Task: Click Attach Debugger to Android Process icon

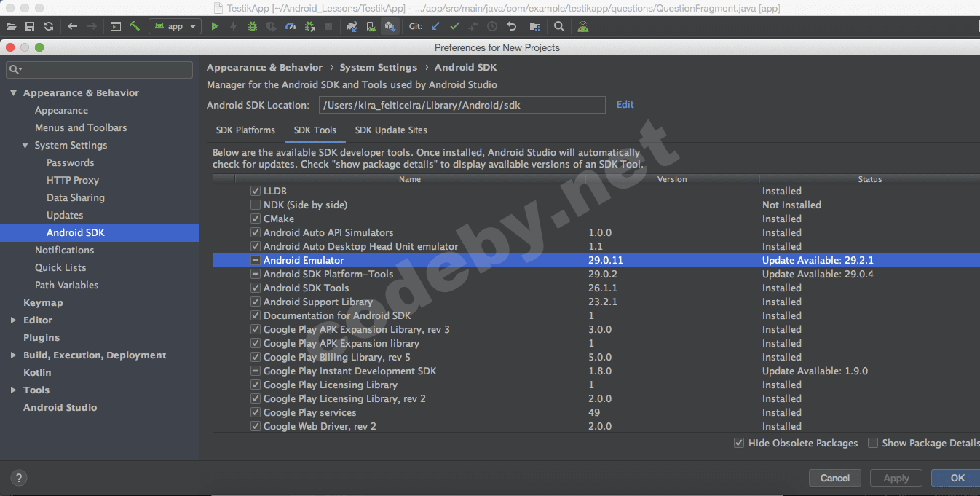Action: 309,26
